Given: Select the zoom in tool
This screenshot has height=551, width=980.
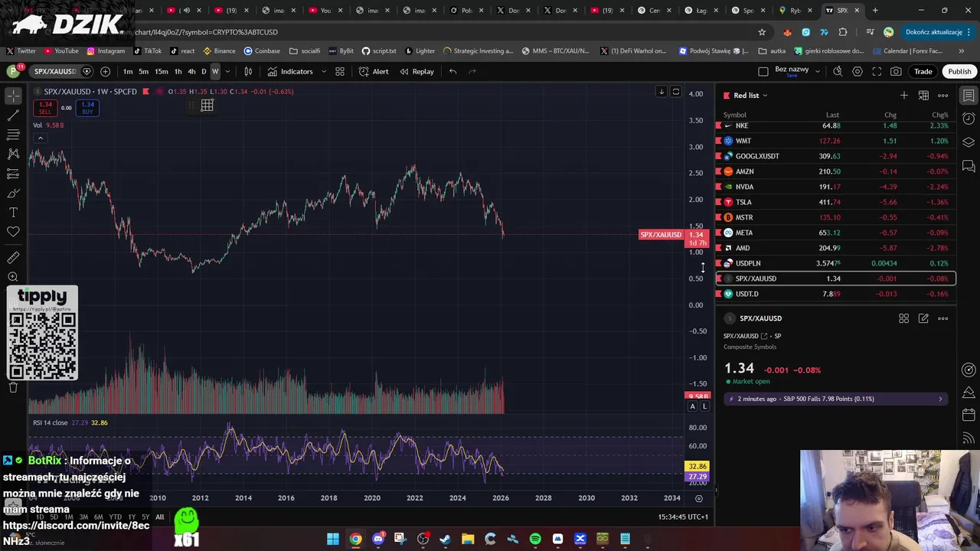Looking at the screenshot, I should (13, 277).
